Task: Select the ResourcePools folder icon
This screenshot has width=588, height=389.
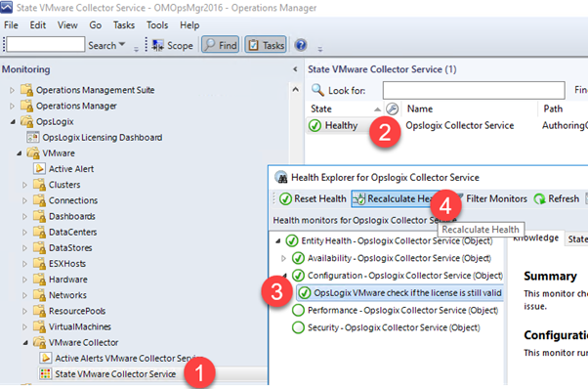Action: coord(39,311)
